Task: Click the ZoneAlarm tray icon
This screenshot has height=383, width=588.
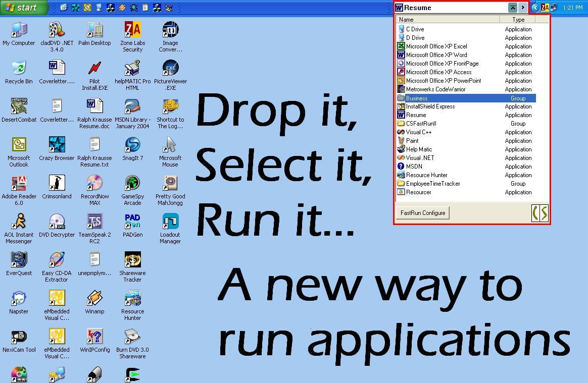Action: tap(545, 8)
